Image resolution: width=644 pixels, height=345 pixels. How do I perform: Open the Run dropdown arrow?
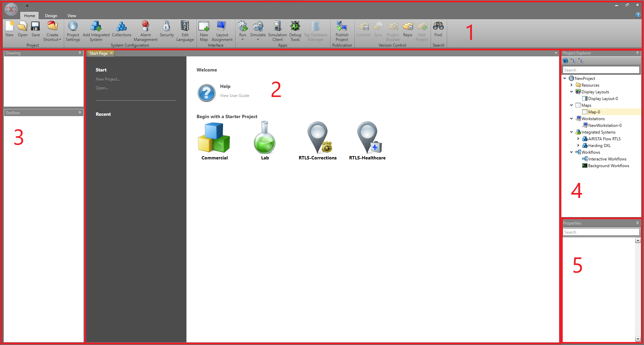point(243,40)
